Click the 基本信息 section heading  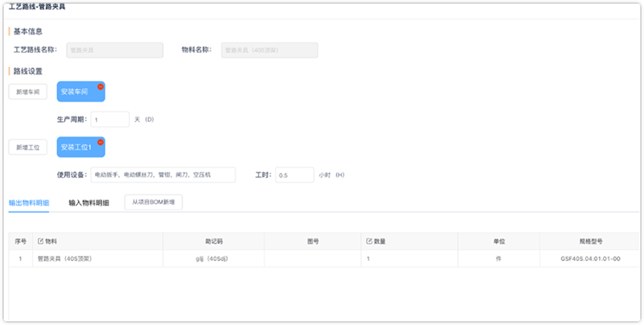(28, 31)
